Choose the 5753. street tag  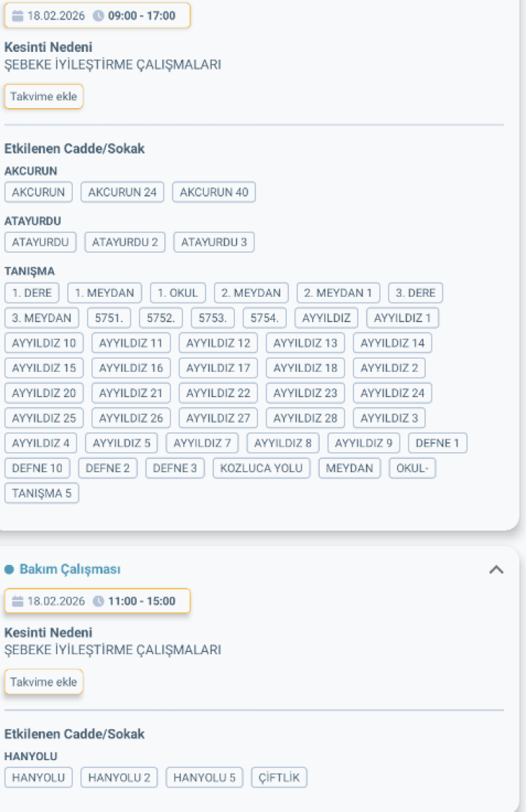tap(213, 318)
